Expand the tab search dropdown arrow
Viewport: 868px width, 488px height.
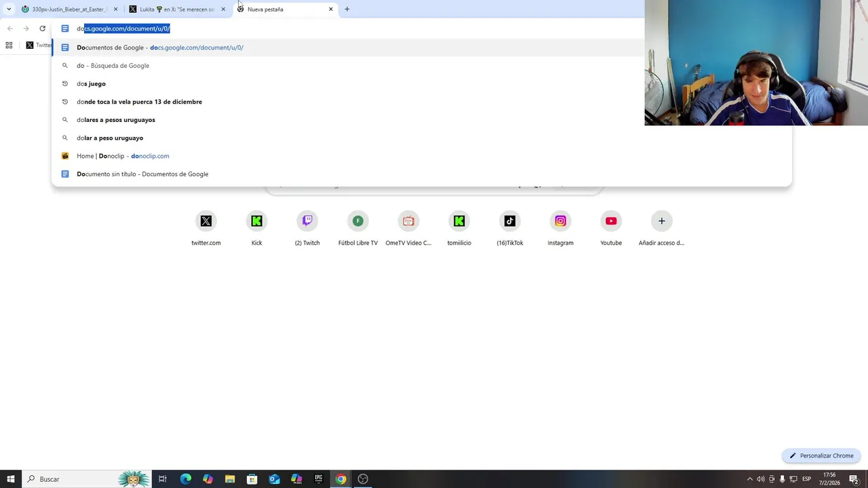pos(9,9)
